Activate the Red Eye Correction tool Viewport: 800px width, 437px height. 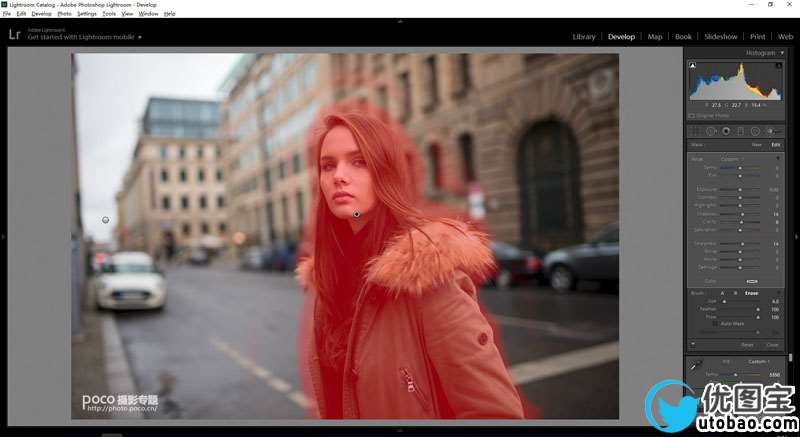coord(726,131)
